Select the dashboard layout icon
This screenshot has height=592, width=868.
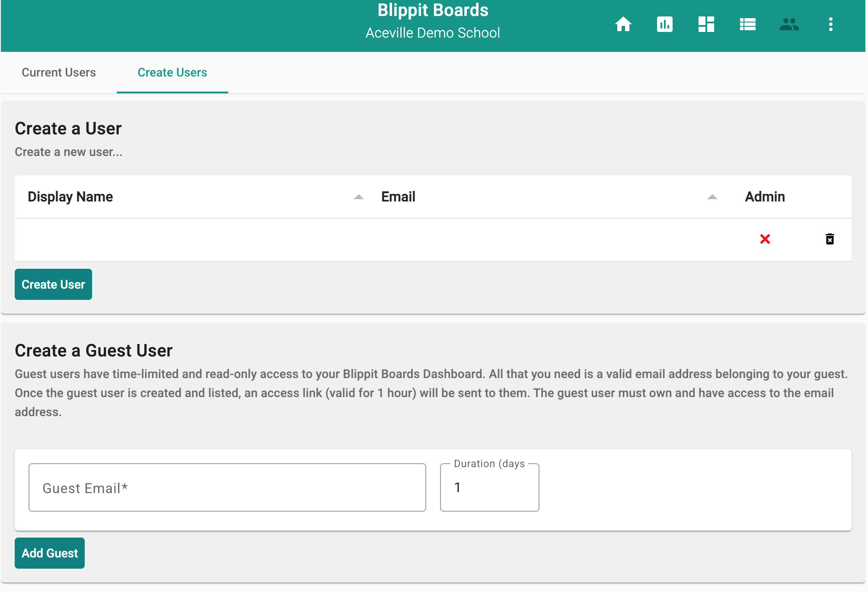point(706,25)
